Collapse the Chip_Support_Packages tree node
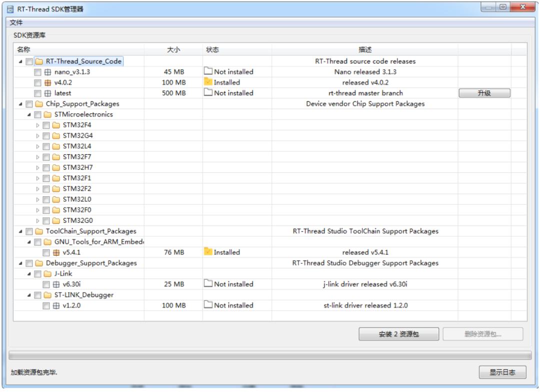The image size is (540, 392). tap(20, 104)
